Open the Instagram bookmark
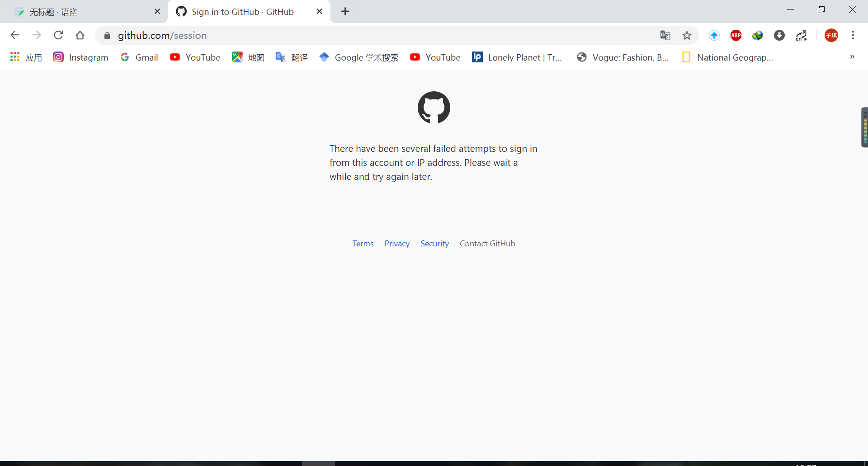Viewport: 868px width, 466px height. point(81,57)
